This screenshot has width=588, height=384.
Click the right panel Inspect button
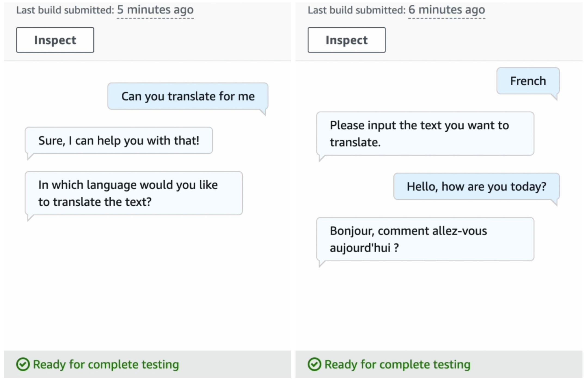point(347,40)
